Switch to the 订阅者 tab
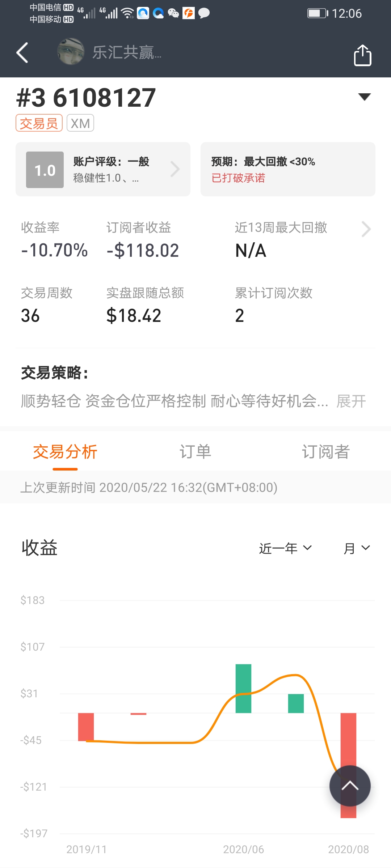391x868 pixels. [326, 452]
